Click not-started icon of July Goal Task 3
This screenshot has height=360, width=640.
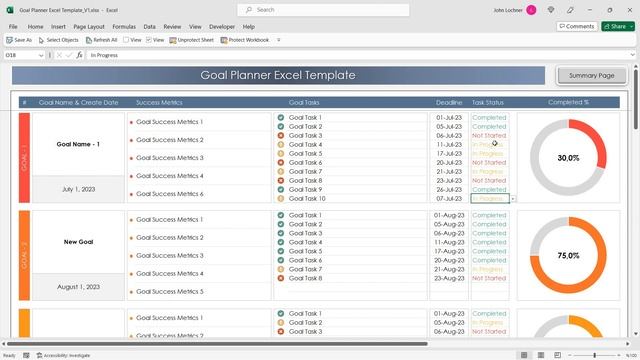(x=281, y=136)
